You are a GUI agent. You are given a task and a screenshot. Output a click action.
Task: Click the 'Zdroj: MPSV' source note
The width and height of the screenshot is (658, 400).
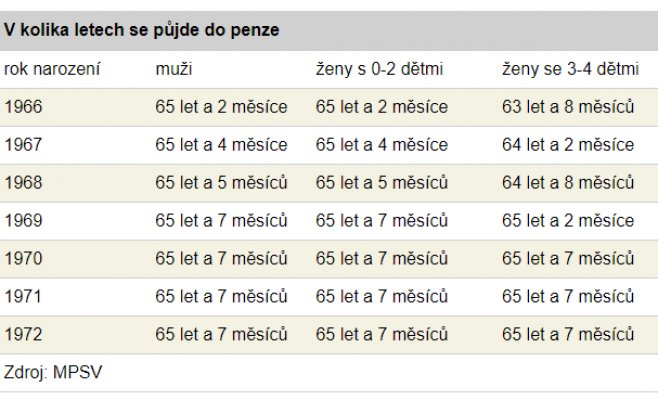[54, 372]
